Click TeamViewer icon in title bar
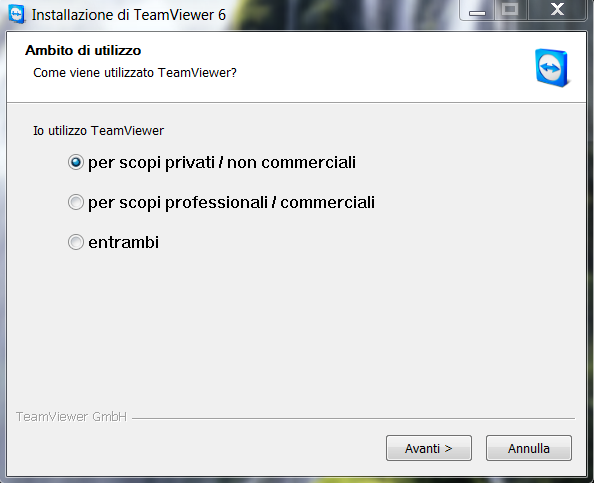This screenshot has width=594, height=483. [x=16, y=14]
